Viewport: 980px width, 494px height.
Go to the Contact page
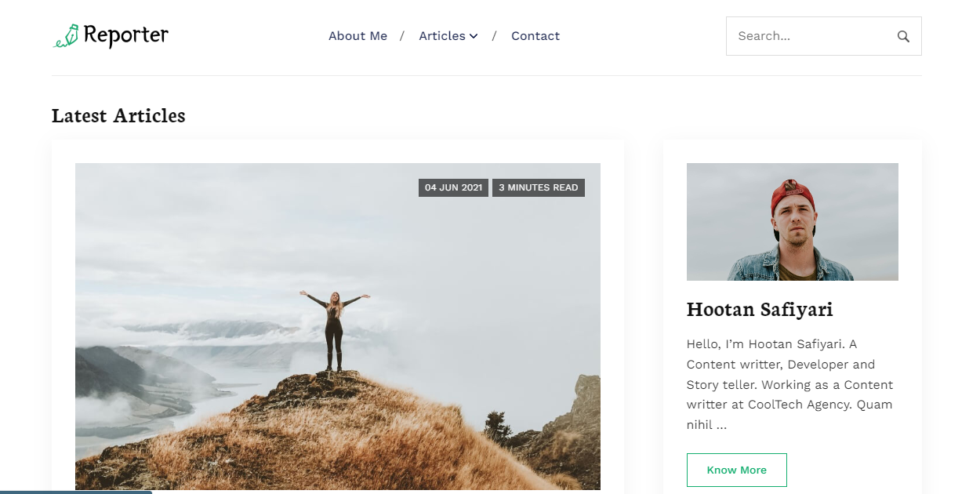(x=535, y=36)
